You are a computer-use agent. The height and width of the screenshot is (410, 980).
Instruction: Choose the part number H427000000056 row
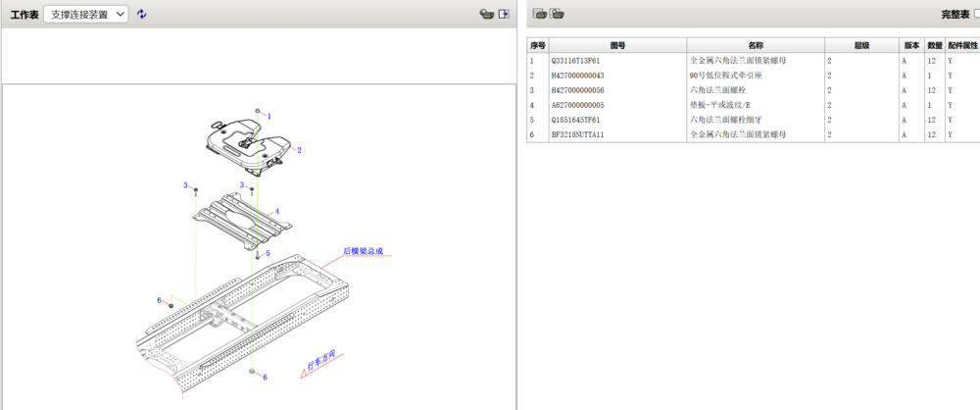tap(617, 90)
